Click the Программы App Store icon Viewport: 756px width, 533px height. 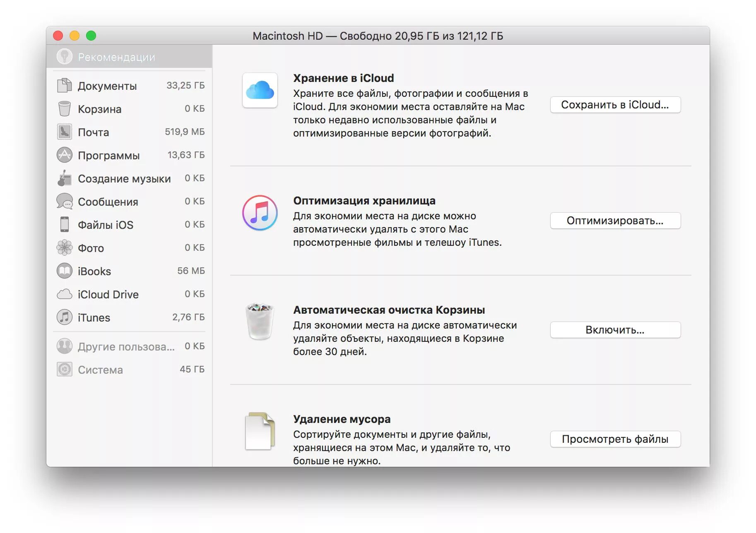64,155
